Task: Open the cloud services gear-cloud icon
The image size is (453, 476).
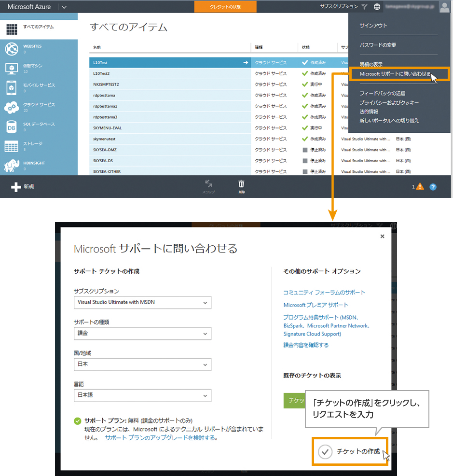Action: (x=12, y=108)
